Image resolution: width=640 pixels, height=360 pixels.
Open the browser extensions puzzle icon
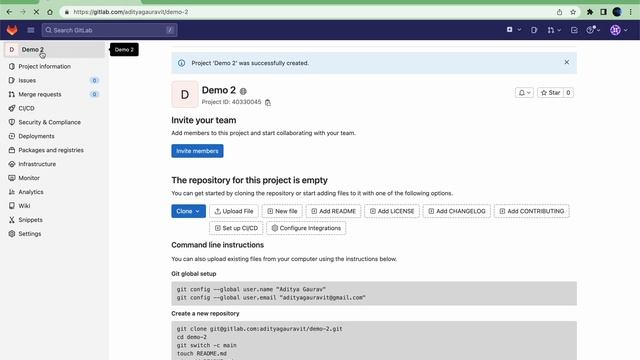[x=590, y=12]
